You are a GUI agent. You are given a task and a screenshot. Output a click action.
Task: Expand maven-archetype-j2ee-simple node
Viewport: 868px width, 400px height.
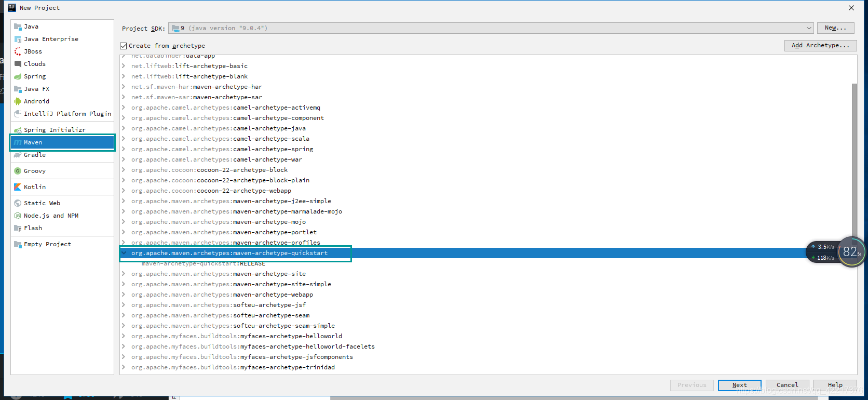(x=124, y=201)
